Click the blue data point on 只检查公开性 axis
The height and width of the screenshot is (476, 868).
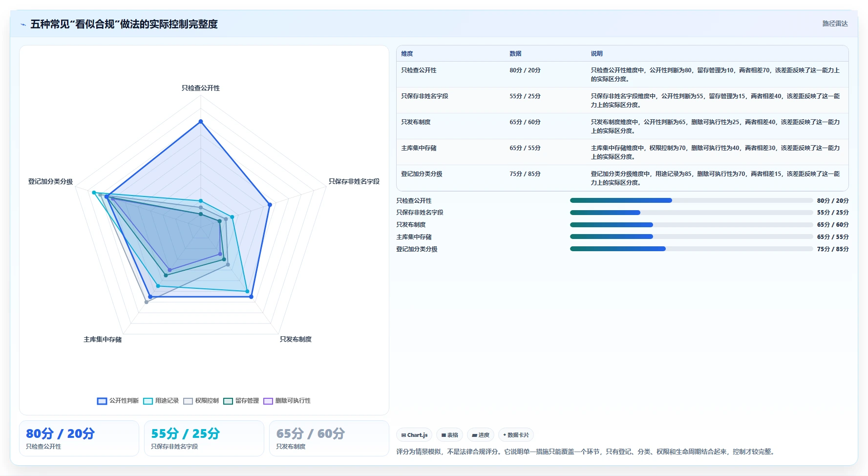(x=201, y=121)
